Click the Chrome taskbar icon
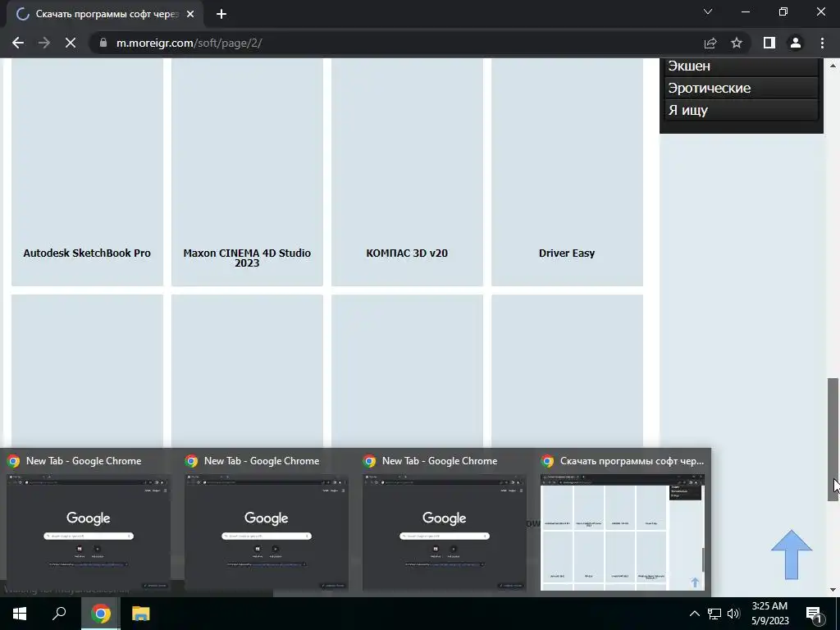The height and width of the screenshot is (630, 840). coord(101,614)
